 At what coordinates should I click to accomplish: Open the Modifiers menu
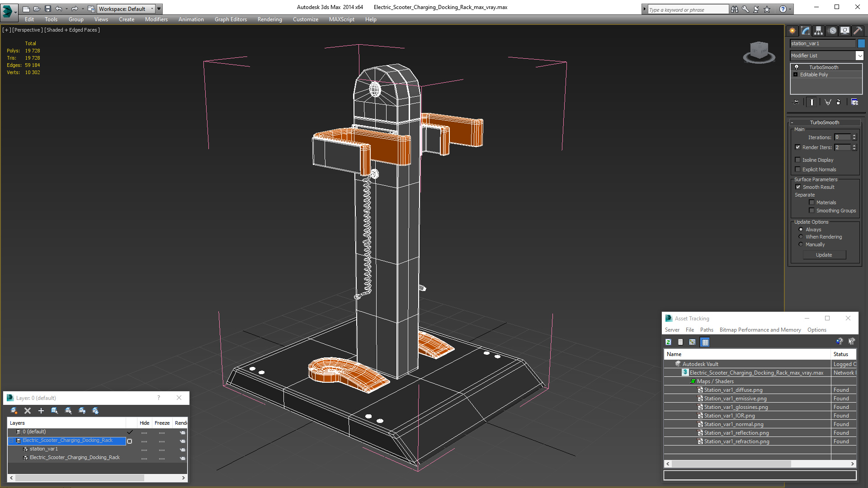point(156,19)
